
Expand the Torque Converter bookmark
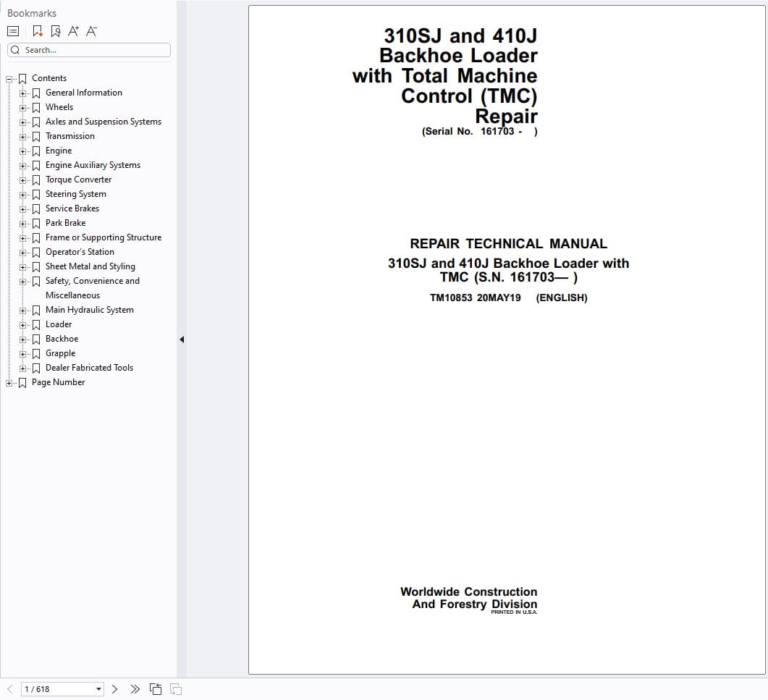point(22,180)
